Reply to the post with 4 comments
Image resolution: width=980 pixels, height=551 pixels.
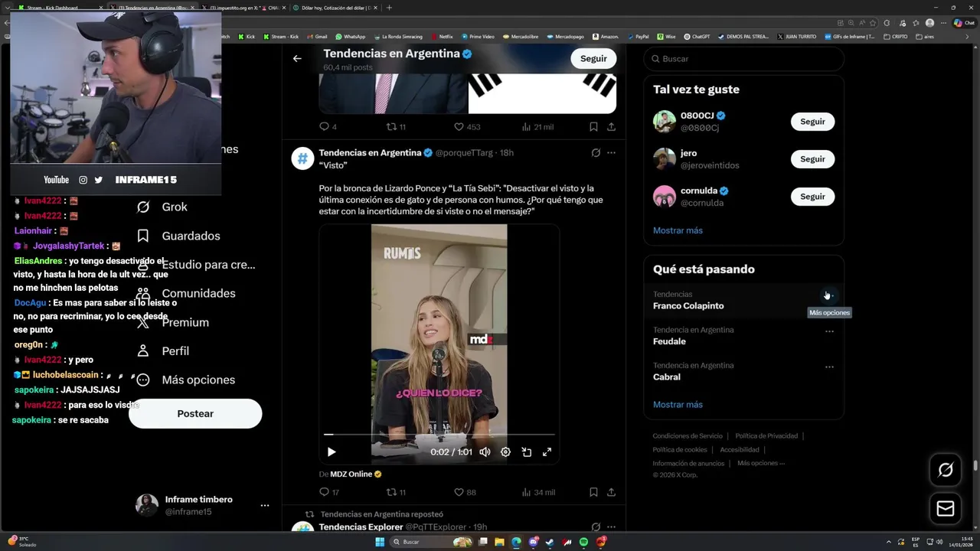coord(328,127)
